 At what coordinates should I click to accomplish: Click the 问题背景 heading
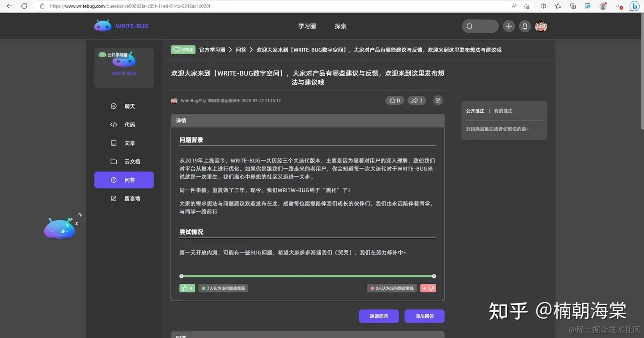pyautogui.click(x=191, y=140)
